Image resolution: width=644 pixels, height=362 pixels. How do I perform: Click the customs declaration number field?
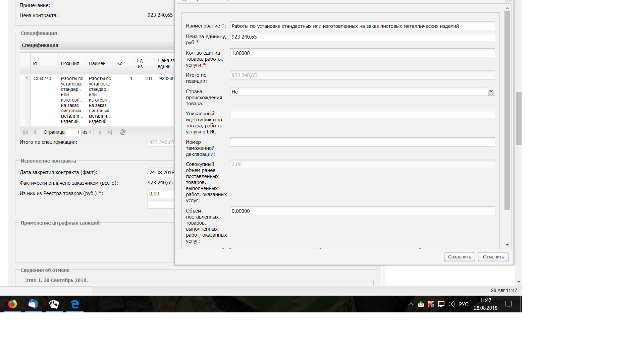(362, 142)
